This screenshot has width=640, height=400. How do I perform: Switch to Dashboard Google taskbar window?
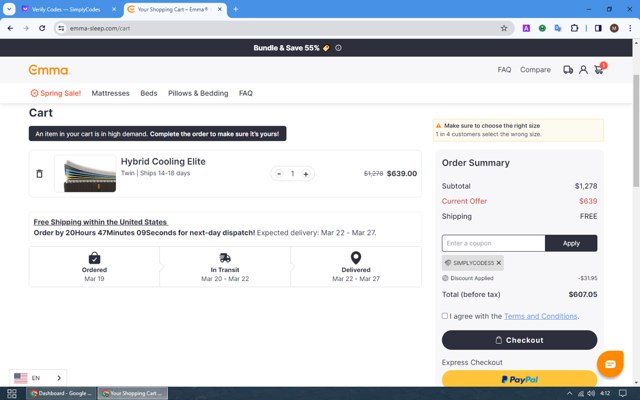coord(62,393)
